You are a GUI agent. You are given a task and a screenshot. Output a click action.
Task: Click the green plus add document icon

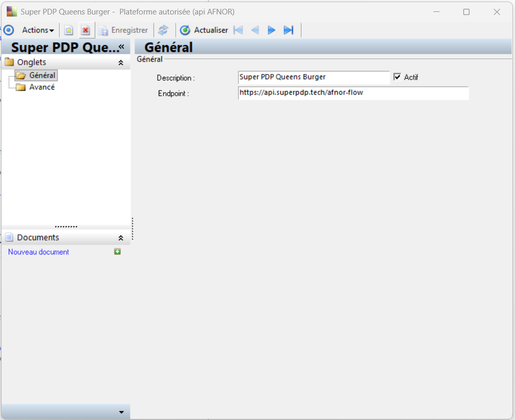tap(117, 252)
